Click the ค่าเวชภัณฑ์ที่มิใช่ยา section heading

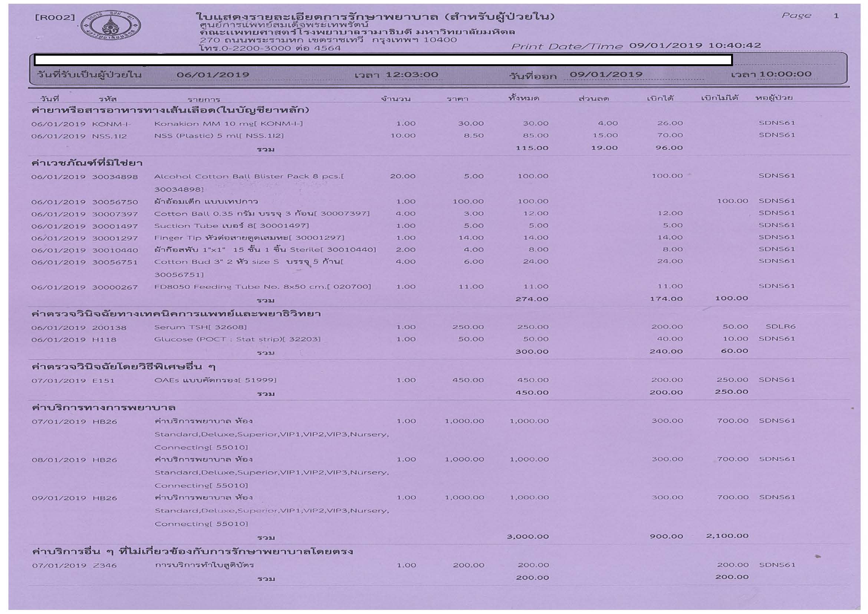coord(86,163)
